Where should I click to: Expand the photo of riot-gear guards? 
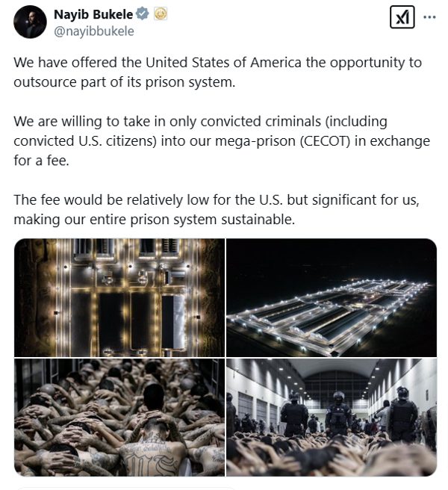(332, 417)
